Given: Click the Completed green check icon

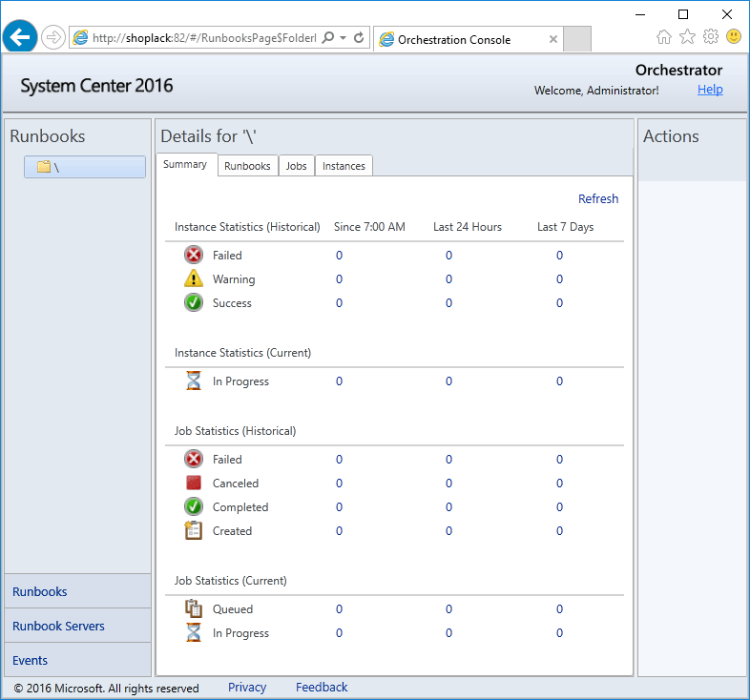Looking at the screenshot, I should pyautogui.click(x=194, y=506).
